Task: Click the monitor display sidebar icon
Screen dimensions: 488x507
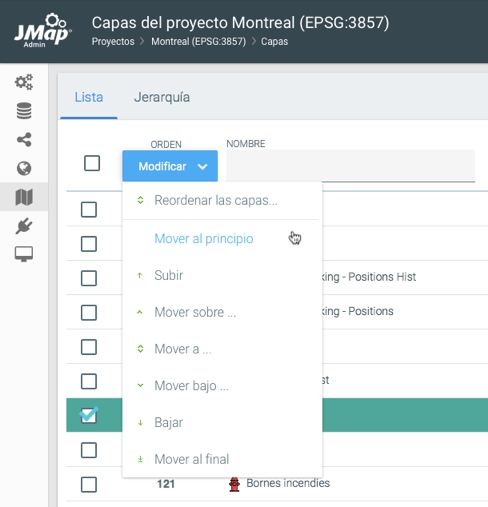Action: [x=24, y=254]
